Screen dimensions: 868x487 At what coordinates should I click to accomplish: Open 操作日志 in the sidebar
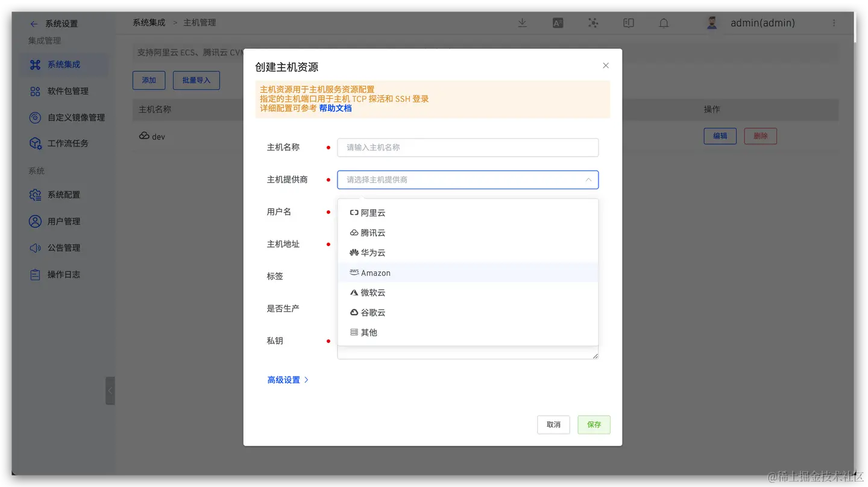(x=64, y=274)
